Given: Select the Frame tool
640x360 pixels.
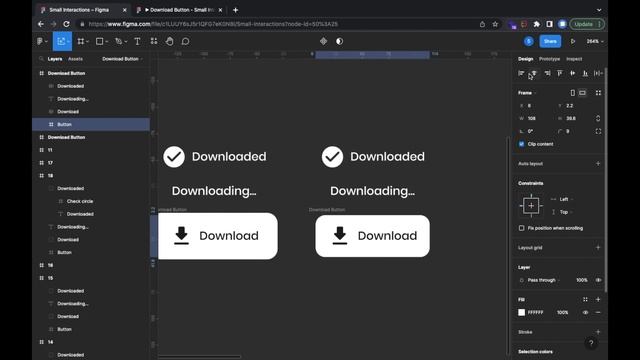Looking at the screenshot, I should (82, 41).
